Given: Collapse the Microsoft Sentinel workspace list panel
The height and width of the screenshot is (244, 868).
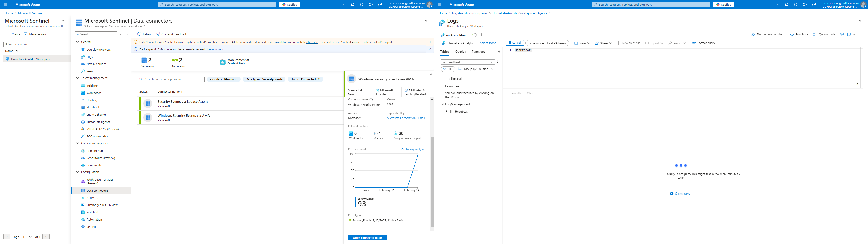Looking at the screenshot, I should pyautogui.click(x=63, y=21).
